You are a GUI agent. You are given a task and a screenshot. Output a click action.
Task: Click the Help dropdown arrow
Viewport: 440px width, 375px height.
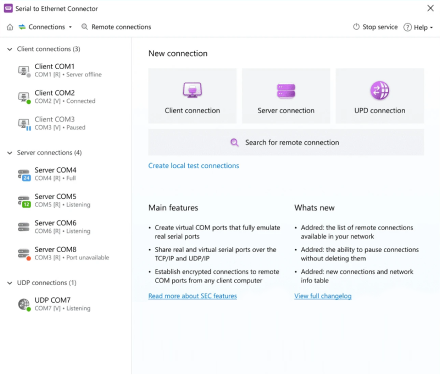pyautogui.click(x=431, y=28)
